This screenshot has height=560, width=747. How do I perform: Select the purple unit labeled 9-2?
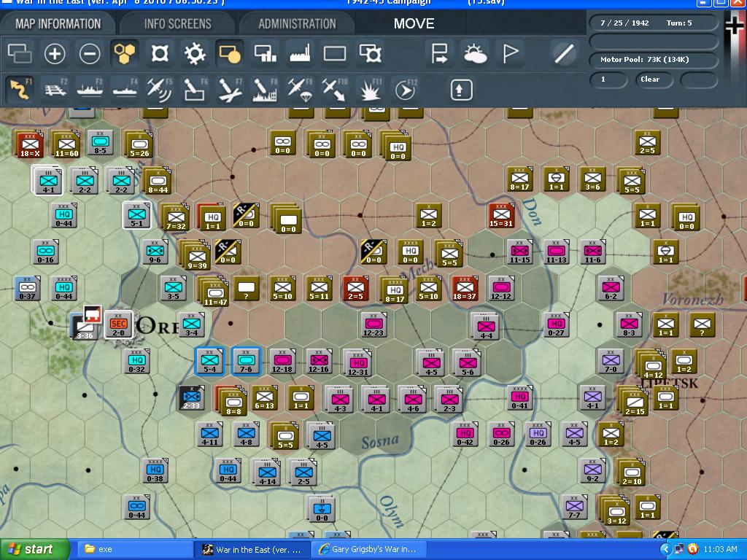[x=592, y=471]
